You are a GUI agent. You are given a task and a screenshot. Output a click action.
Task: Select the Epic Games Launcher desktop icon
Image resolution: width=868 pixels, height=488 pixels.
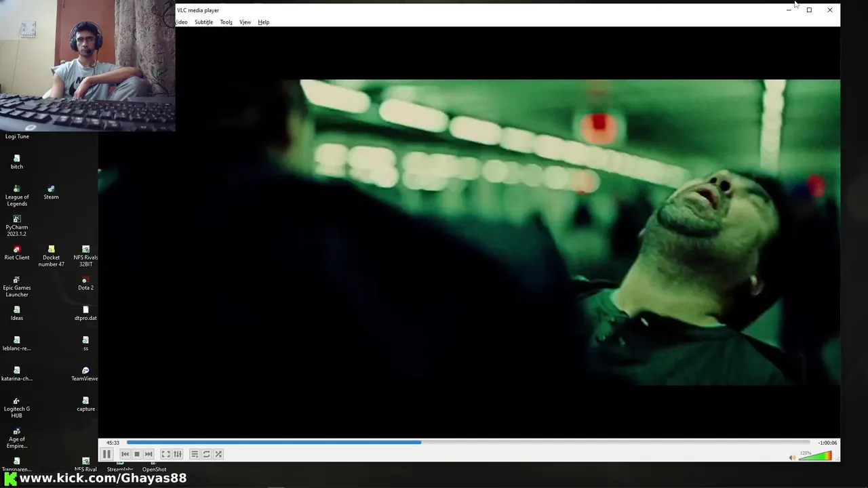pos(17,286)
